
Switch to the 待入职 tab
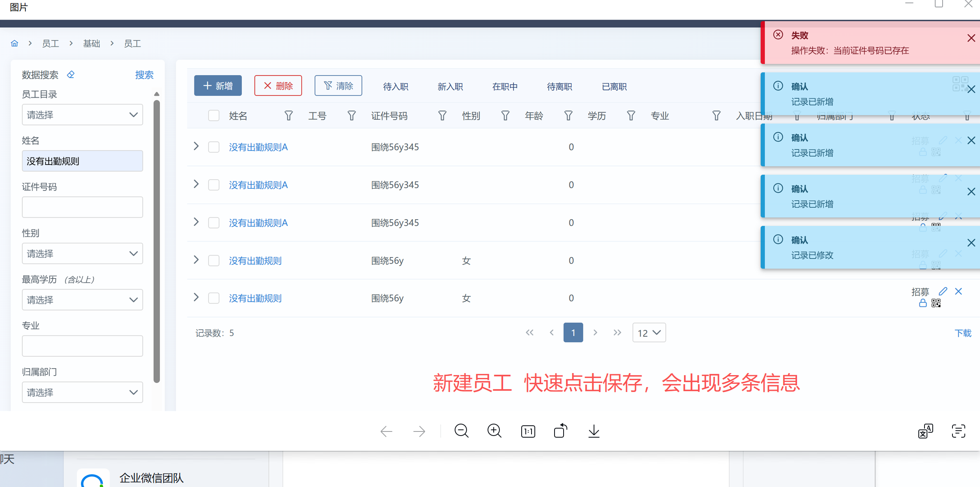pos(395,86)
